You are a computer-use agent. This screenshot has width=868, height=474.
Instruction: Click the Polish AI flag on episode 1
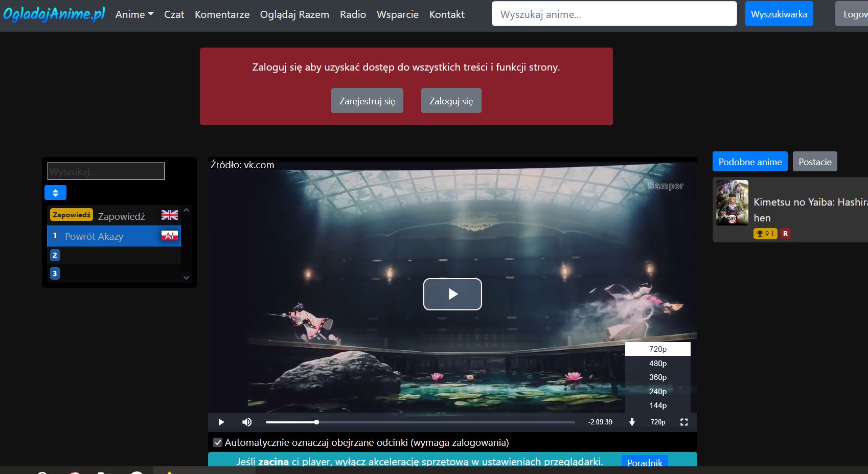170,236
